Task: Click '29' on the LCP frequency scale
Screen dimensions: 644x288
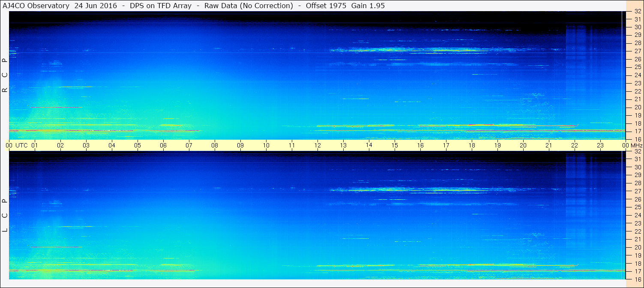Action: [x=638, y=175]
